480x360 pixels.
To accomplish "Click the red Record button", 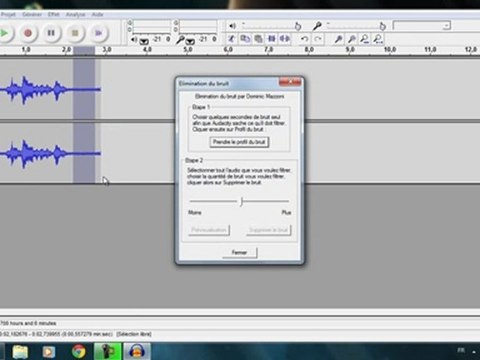I will coord(28,33).
